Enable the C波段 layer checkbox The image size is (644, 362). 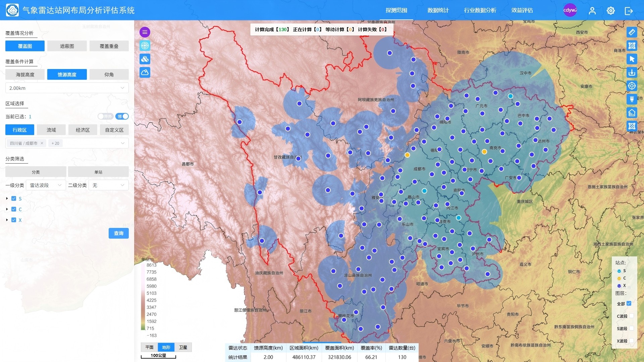click(x=631, y=316)
